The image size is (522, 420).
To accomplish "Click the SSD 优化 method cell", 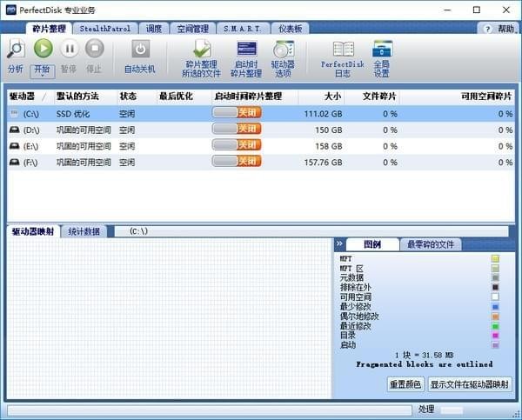I will [x=73, y=114].
